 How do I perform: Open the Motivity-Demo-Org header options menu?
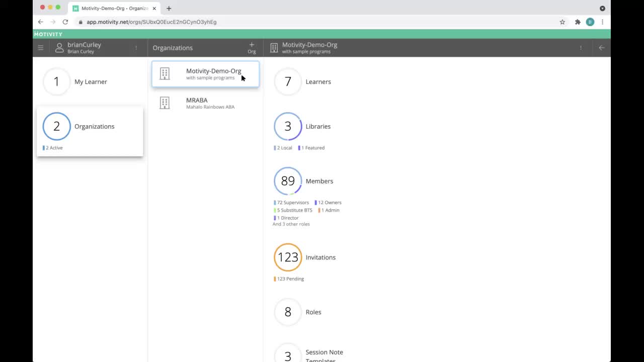point(581,48)
